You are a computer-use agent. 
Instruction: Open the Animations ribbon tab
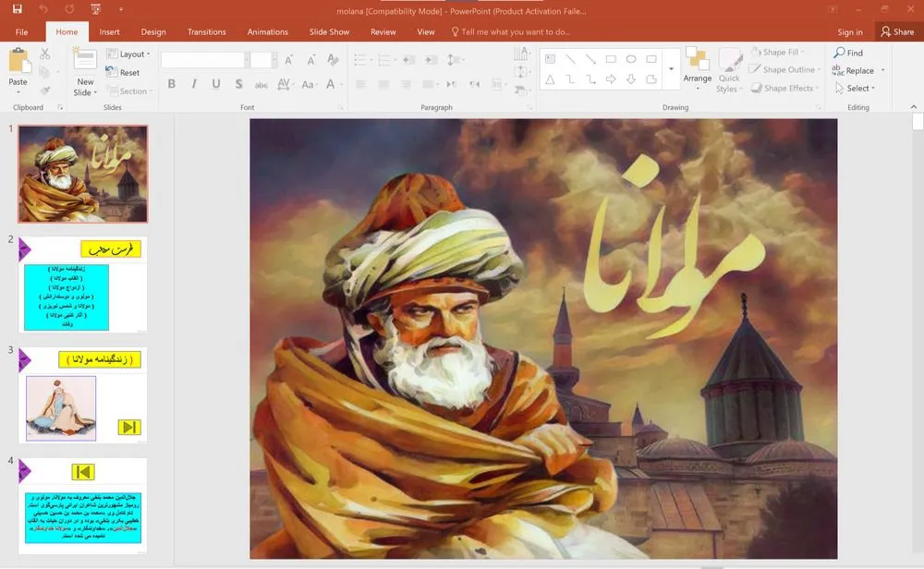[x=267, y=30]
